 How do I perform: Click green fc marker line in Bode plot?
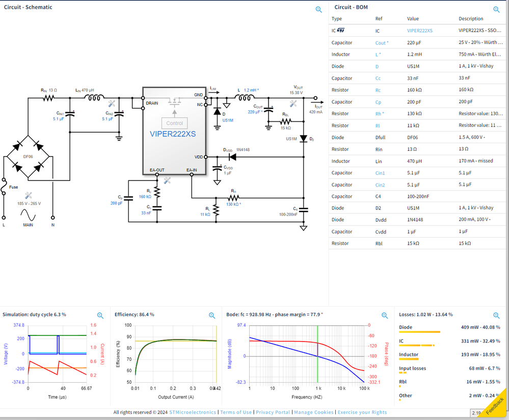317,354
